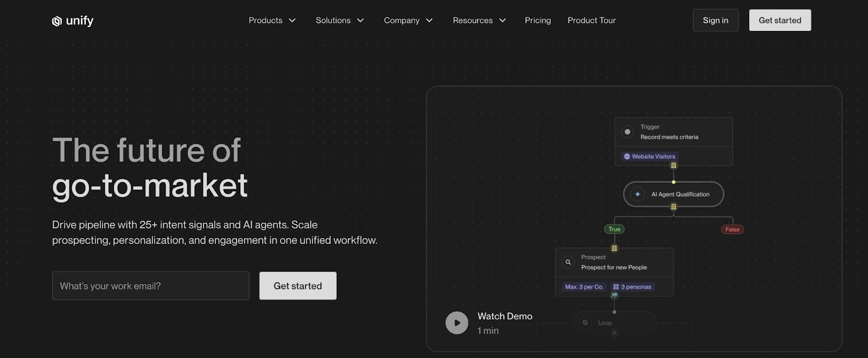The height and width of the screenshot is (358, 868).
Task: Click the Trigger node circle icon
Action: (x=628, y=132)
